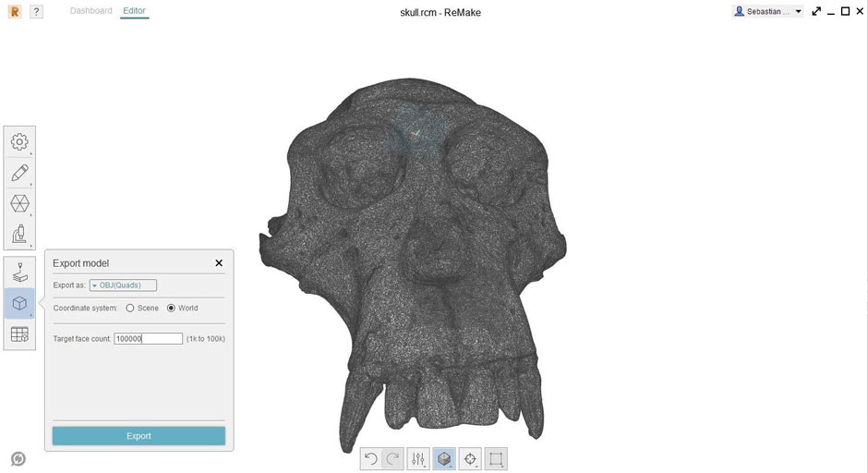Select the Scene coordinate system option

(130, 308)
